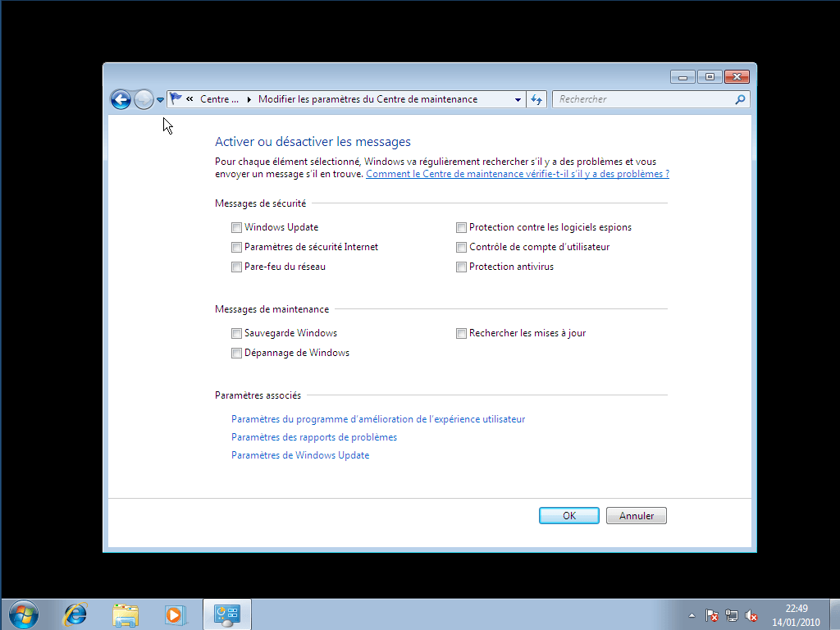Maximize the settings window
Screen dimensions: 840x630
(710, 77)
